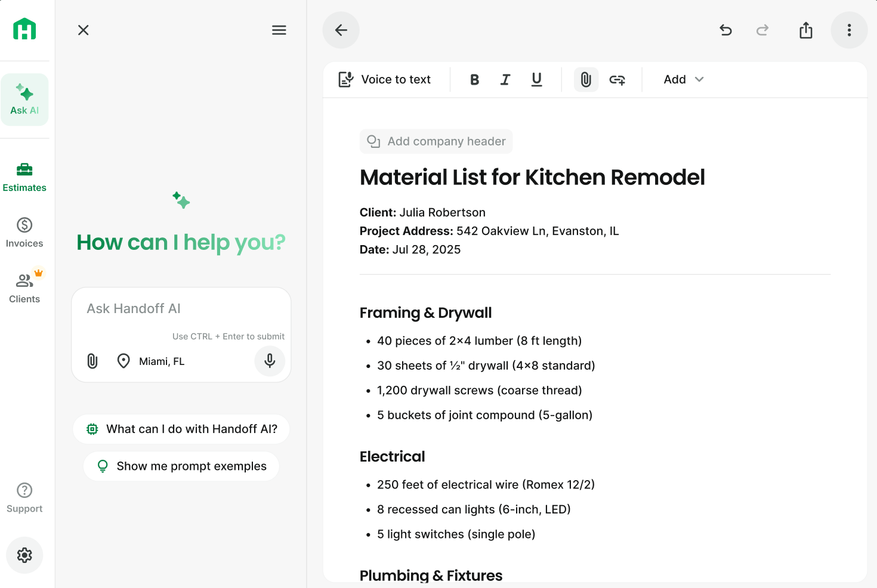
Task: Open the three-dot more options menu
Action: [x=850, y=30]
